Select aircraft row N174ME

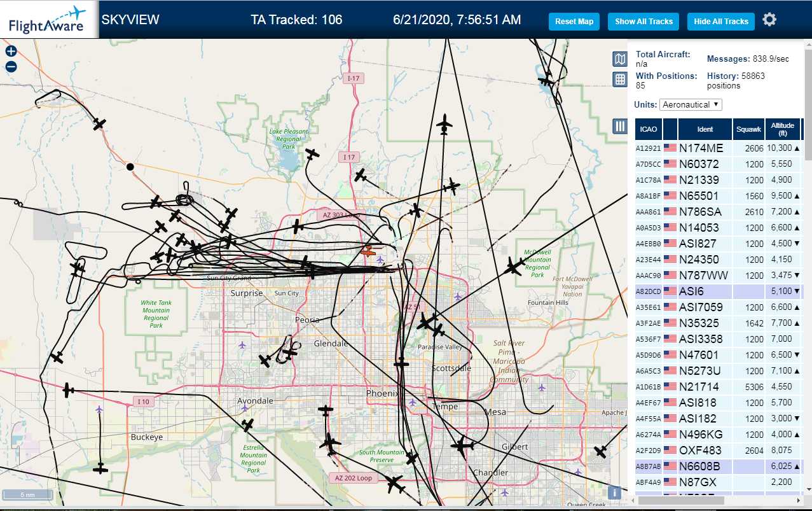pyautogui.click(x=718, y=148)
